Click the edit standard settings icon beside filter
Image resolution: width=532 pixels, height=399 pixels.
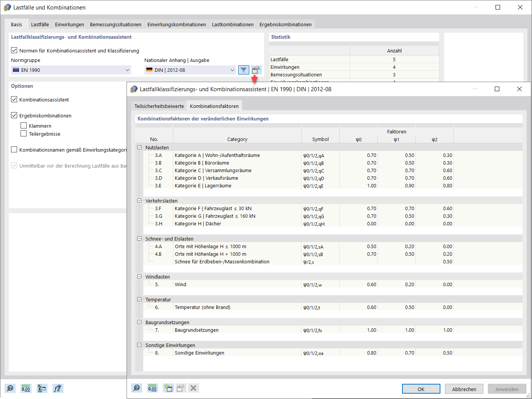256,70
